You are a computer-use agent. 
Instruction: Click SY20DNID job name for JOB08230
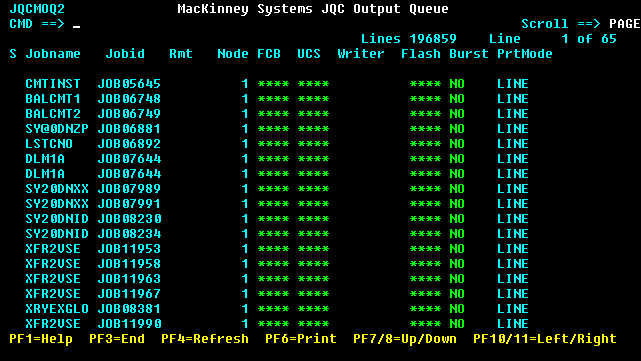pyautogui.click(x=57, y=219)
